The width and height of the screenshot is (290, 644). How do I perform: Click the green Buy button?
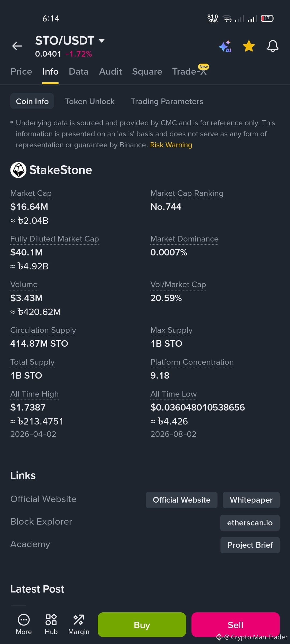pos(142,625)
